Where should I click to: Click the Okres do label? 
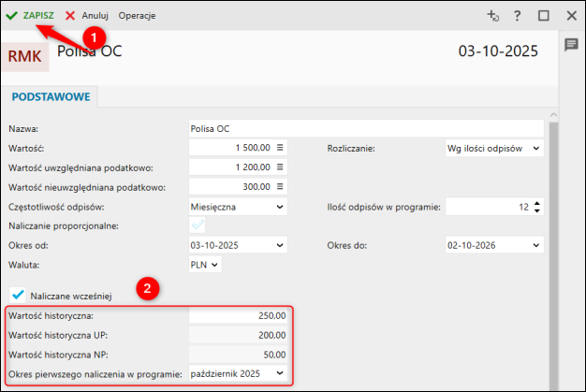(346, 246)
